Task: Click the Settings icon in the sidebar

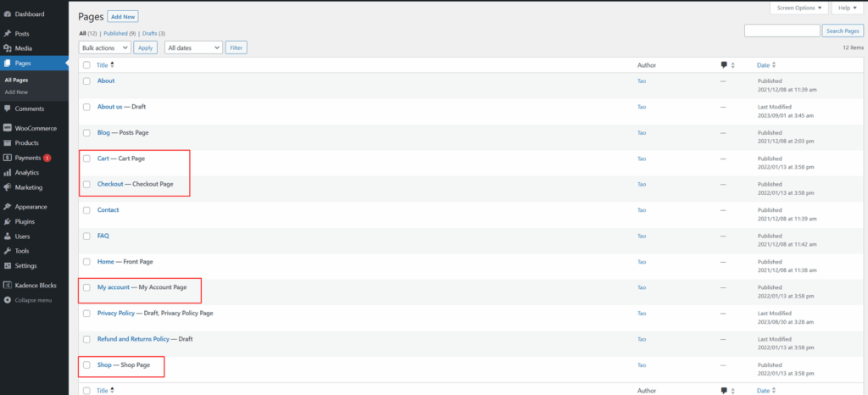Action: tap(8, 265)
